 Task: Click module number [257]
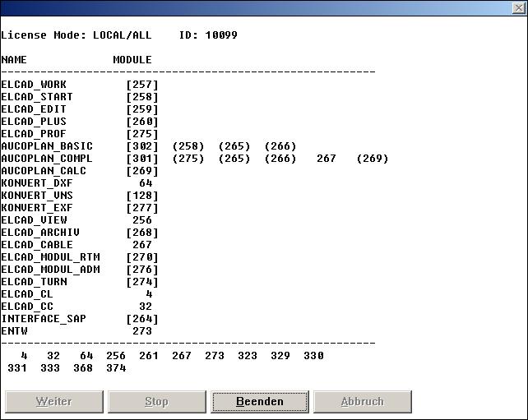pyautogui.click(x=142, y=85)
